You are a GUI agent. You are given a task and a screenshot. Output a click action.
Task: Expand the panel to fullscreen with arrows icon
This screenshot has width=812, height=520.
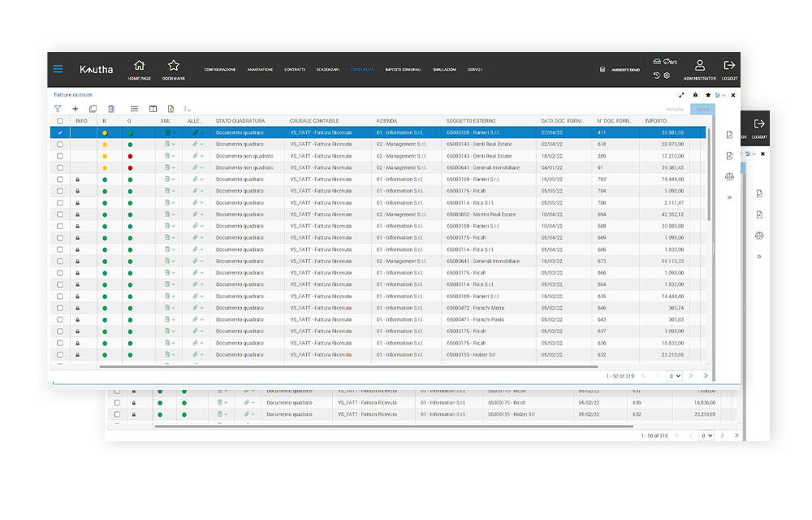pos(682,95)
